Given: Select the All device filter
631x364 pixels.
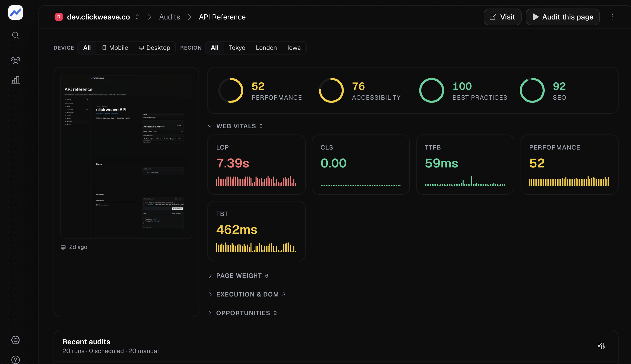Looking at the screenshot, I should point(87,48).
